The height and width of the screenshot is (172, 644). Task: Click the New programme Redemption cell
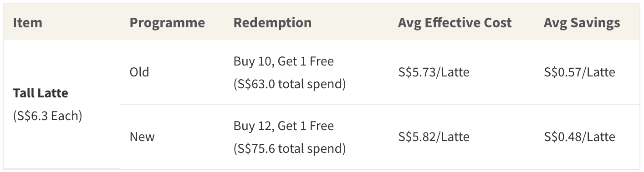(307, 137)
